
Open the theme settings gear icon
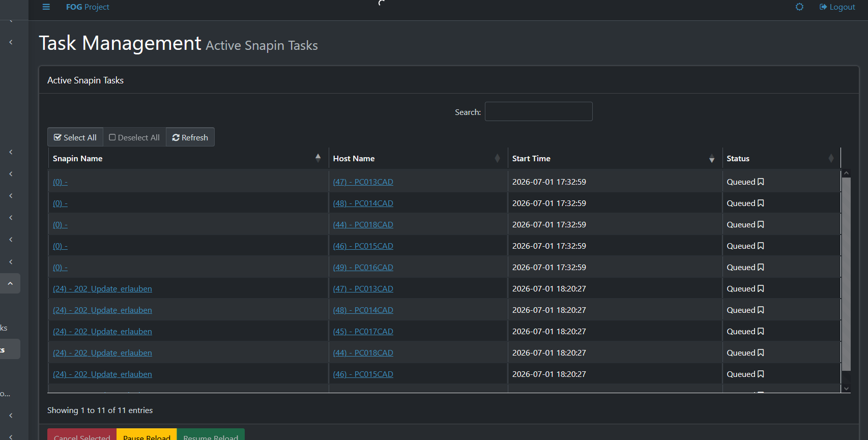click(799, 7)
